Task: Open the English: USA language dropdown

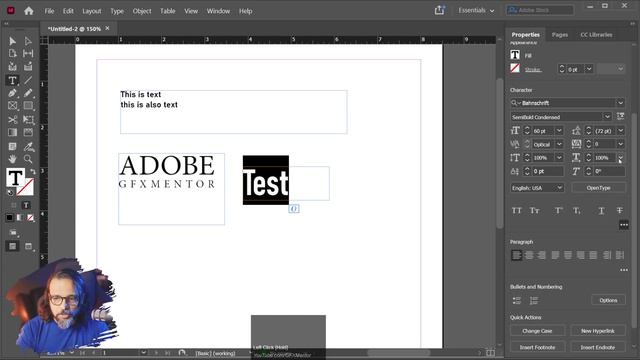Action: [560, 188]
